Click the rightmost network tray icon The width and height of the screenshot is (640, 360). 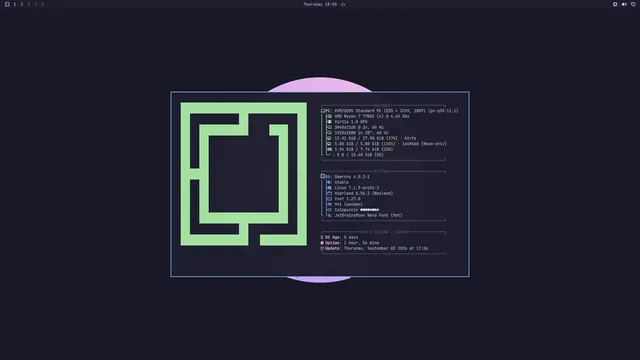(633, 4)
